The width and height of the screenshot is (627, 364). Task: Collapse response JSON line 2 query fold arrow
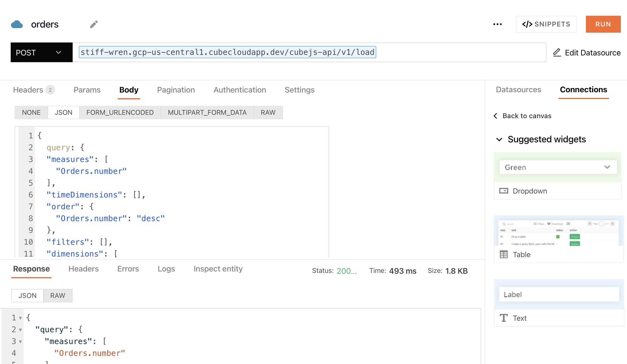[x=20, y=330]
